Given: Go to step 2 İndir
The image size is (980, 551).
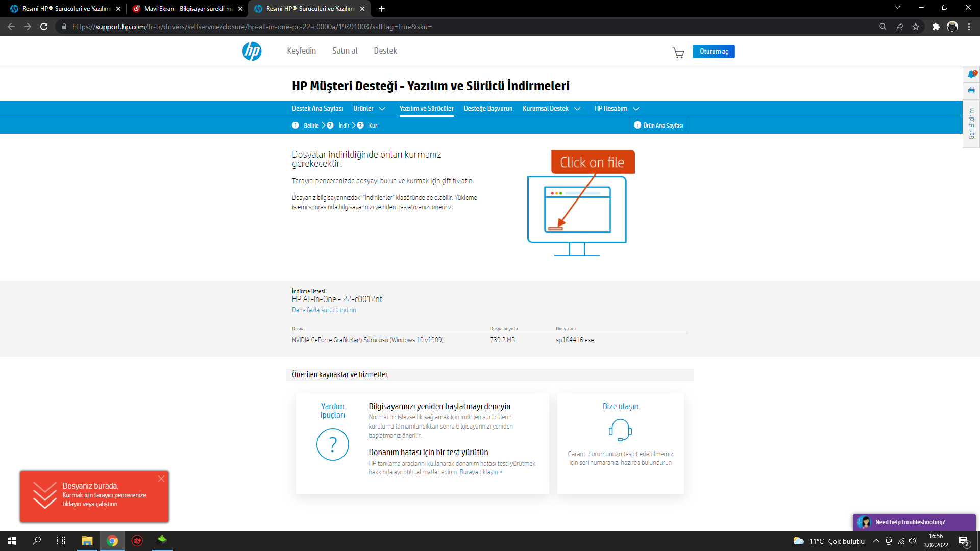Looking at the screenshot, I should click(x=338, y=126).
